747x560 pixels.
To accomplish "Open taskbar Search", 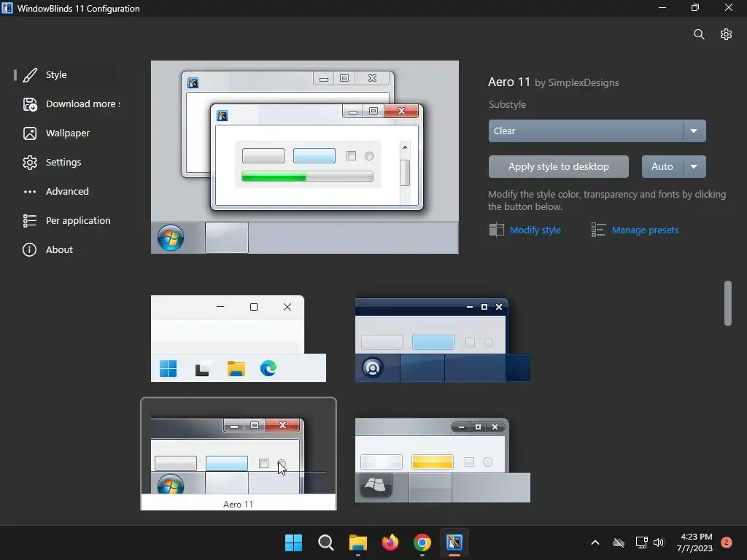I will coord(326,542).
